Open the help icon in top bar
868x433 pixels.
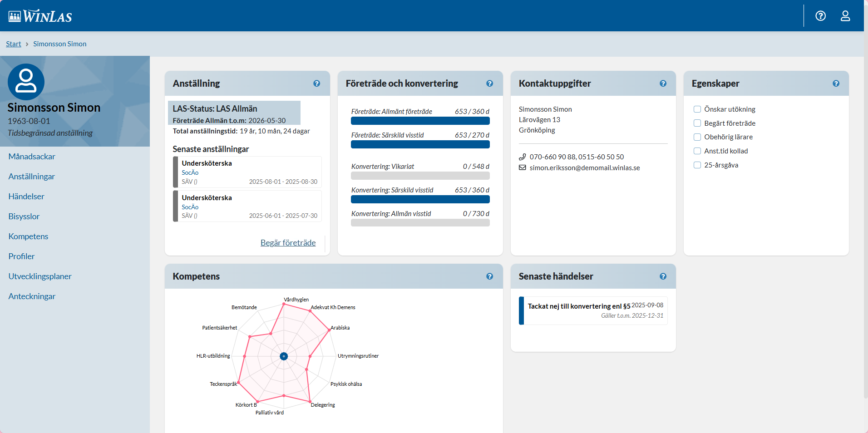[x=820, y=16]
